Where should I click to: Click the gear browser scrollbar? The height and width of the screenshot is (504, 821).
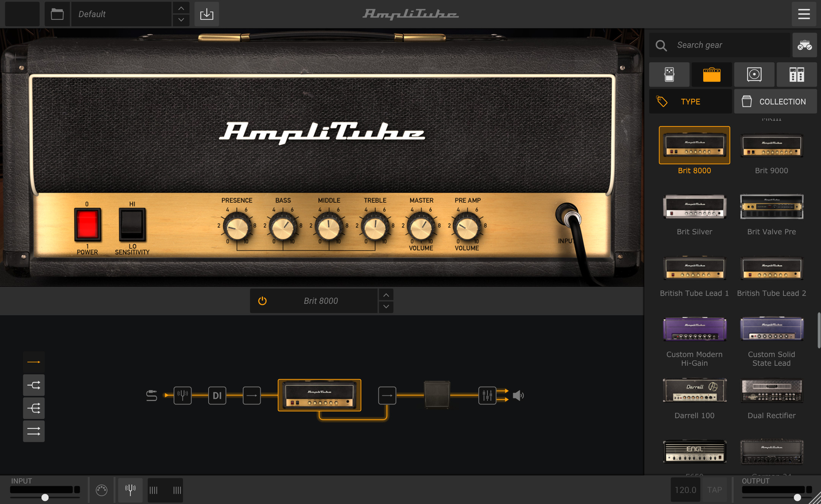pos(819,330)
